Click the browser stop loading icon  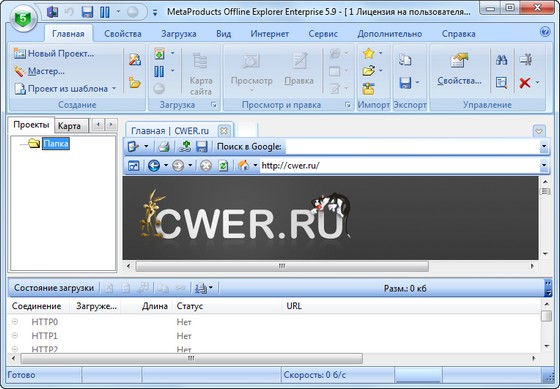[x=206, y=165]
